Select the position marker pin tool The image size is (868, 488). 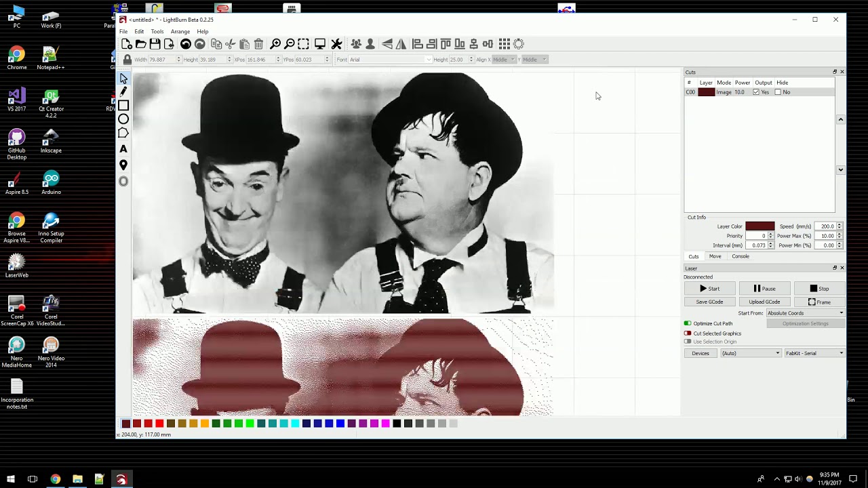[x=123, y=165]
